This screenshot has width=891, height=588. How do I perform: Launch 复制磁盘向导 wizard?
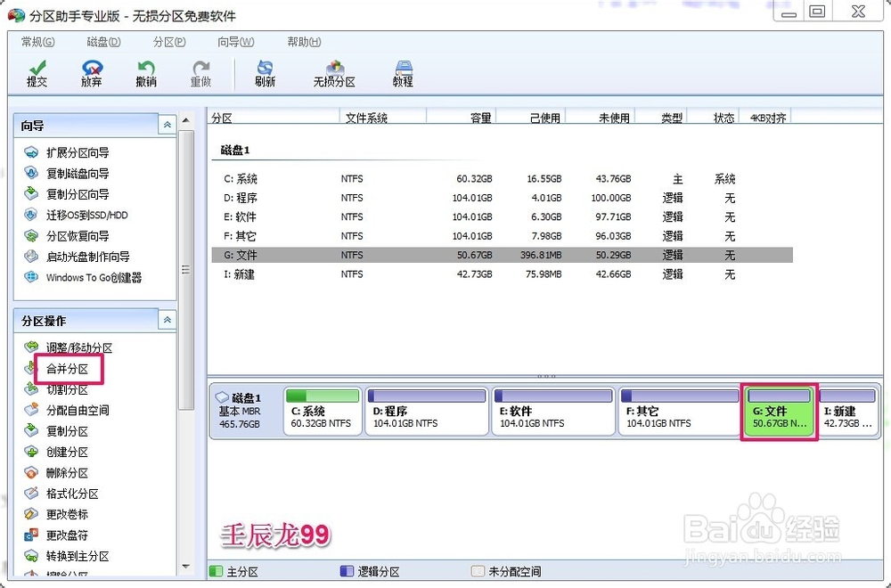pyautogui.click(x=67, y=173)
